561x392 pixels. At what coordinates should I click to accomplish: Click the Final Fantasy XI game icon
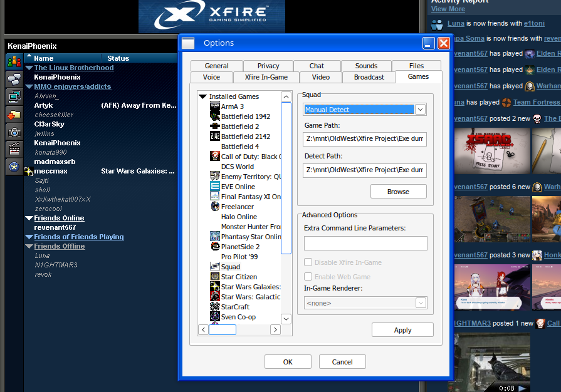tap(214, 196)
